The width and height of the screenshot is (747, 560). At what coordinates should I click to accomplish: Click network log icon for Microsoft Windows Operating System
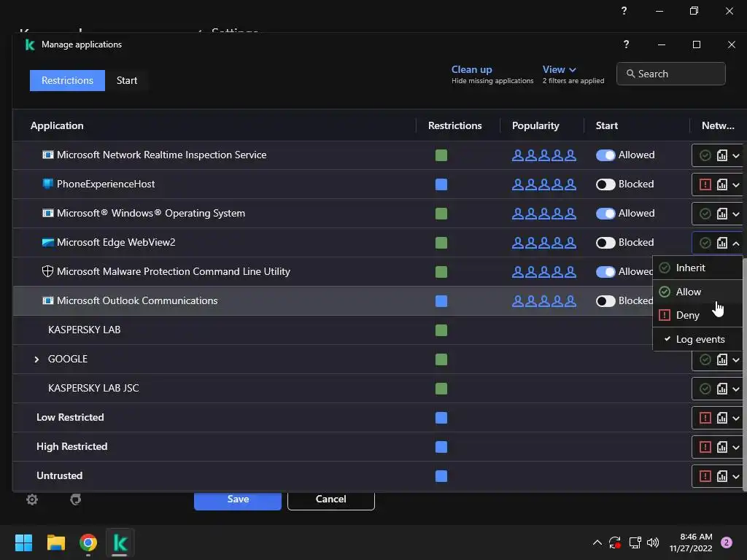(x=722, y=214)
